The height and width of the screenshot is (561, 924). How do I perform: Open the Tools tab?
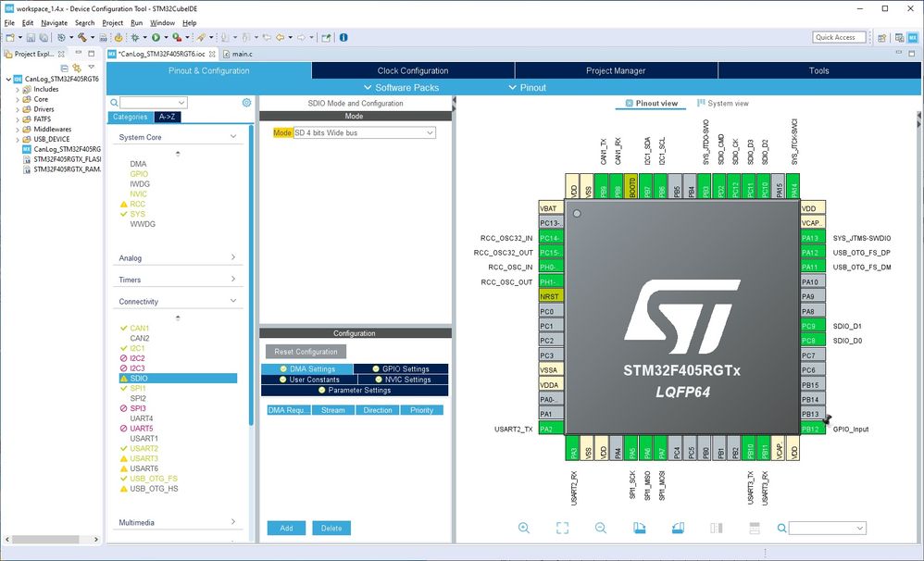click(x=818, y=70)
